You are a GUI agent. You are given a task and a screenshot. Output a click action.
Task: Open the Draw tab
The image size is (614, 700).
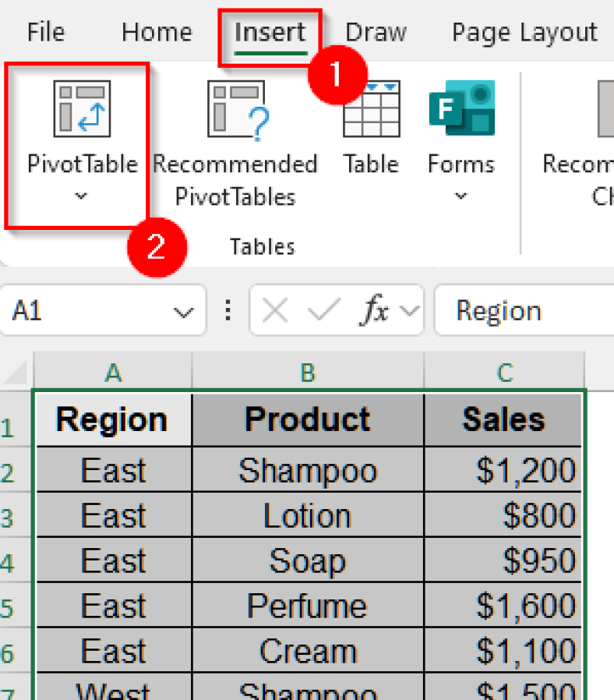point(376,32)
